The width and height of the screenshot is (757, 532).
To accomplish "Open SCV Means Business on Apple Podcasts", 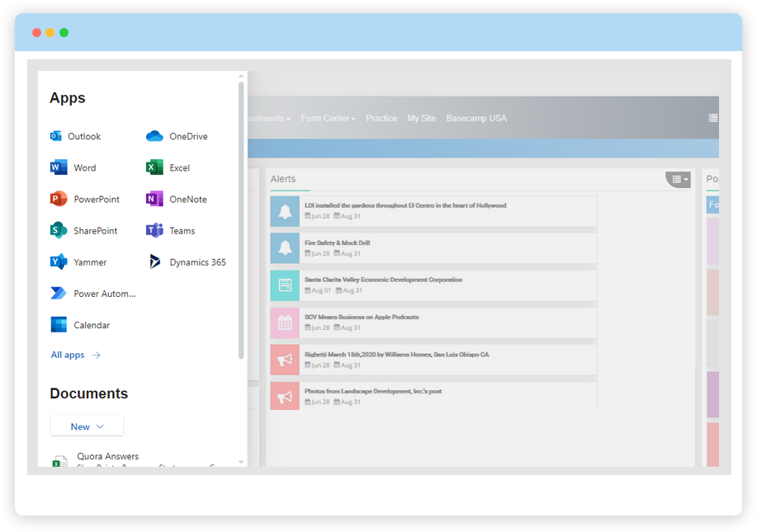I will 362,318.
